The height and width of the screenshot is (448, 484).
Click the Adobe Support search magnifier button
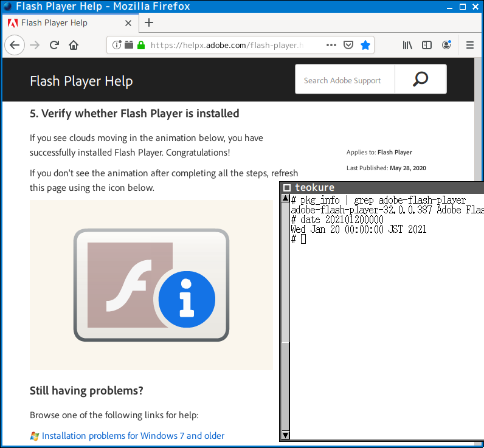click(x=420, y=79)
